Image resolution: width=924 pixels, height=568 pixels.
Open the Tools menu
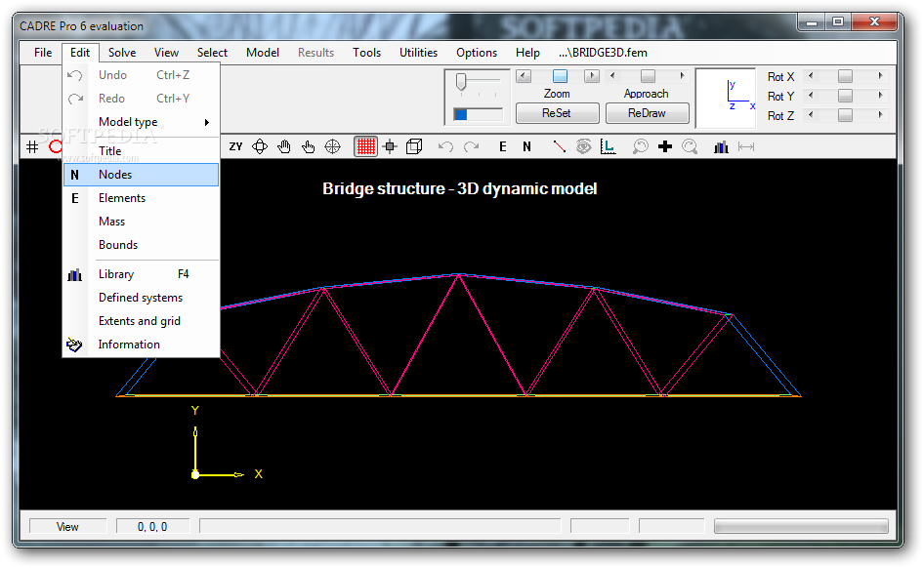coord(366,53)
